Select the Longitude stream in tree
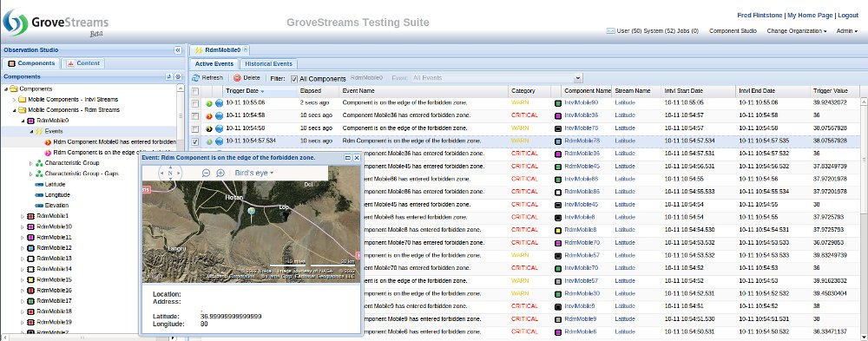Screen dimensions: 868x341 57,195
